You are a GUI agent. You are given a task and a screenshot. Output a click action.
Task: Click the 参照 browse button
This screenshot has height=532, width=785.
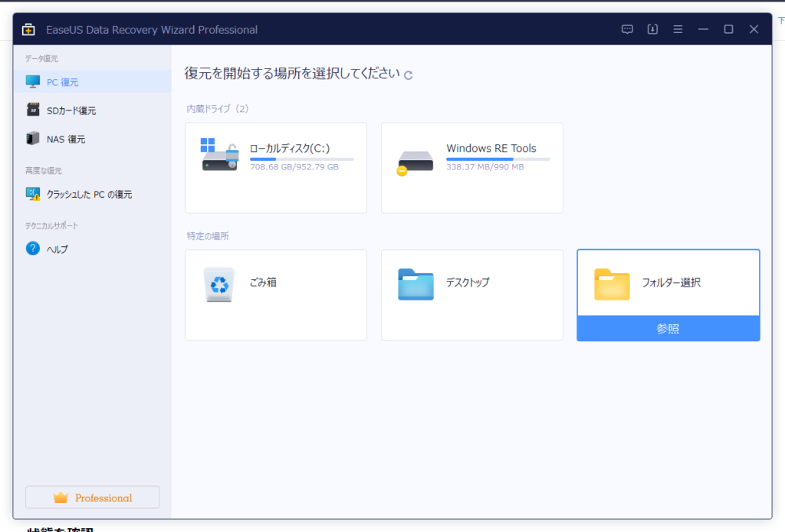coord(668,329)
